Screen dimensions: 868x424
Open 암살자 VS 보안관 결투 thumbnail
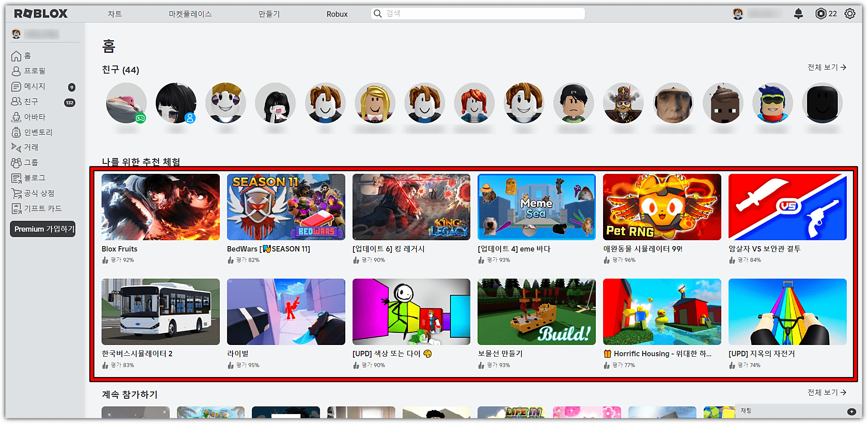788,207
